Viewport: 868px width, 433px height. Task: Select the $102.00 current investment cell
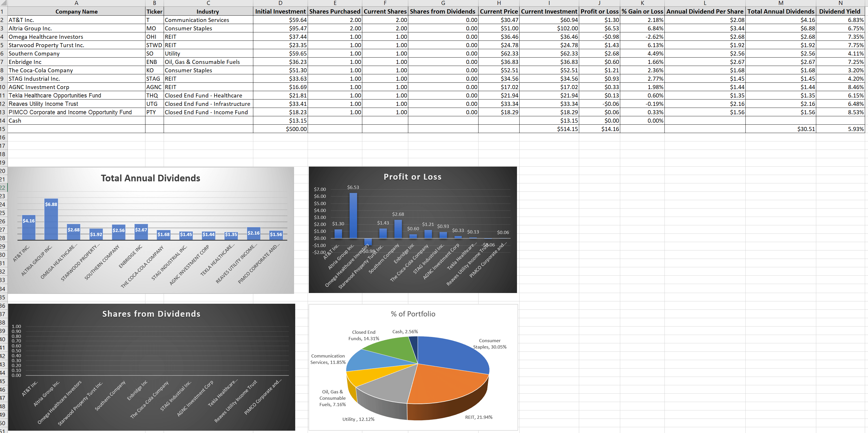point(549,28)
